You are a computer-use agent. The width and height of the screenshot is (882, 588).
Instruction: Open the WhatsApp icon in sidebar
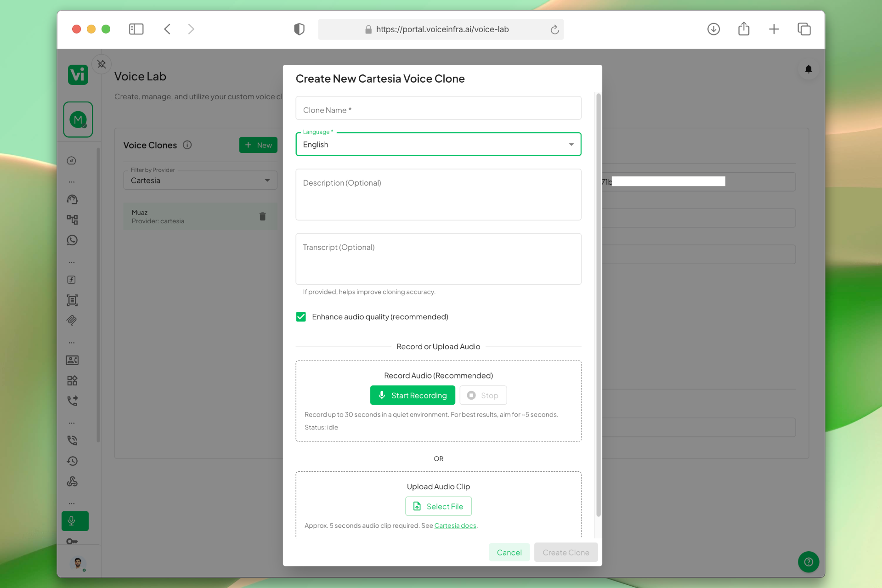pos(72,240)
